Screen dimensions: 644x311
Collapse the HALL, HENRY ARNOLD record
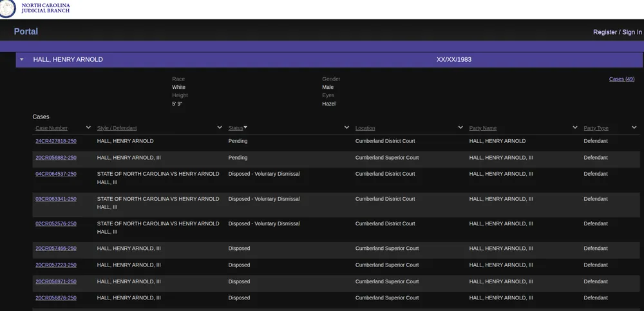point(22,59)
